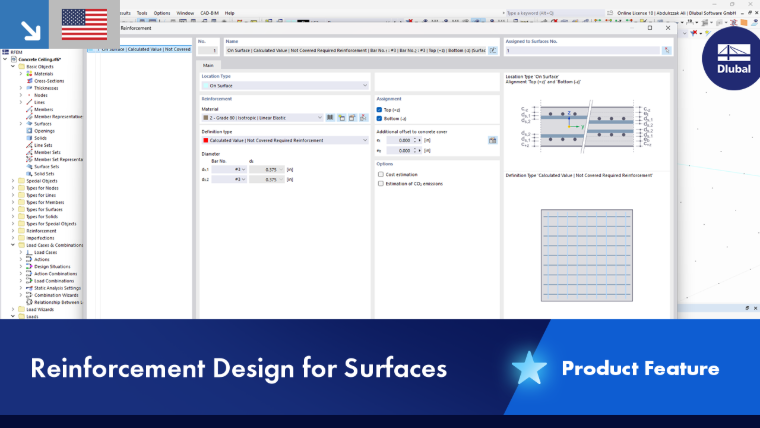Click On Surface location color swatch
The width and height of the screenshot is (760, 428).
206,86
